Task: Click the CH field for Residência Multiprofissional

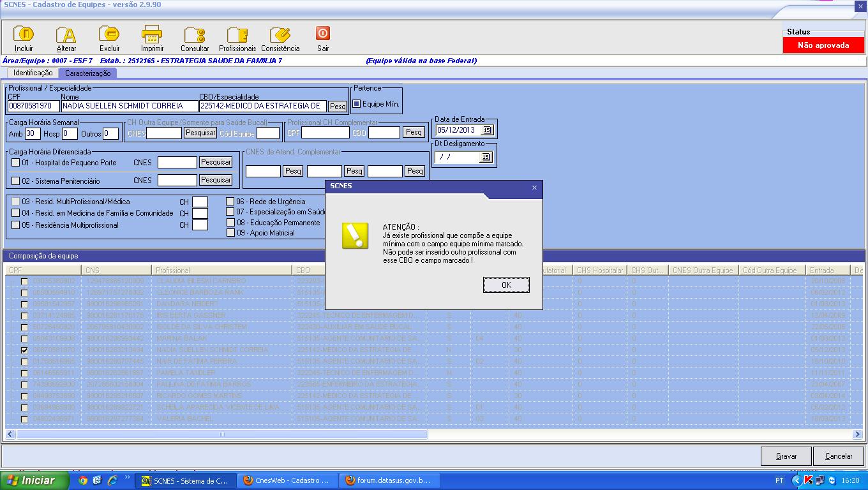Action: click(x=200, y=225)
